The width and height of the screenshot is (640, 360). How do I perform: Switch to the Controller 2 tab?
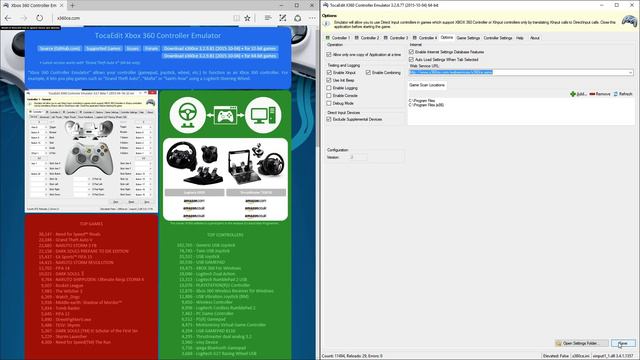tap(367, 38)
